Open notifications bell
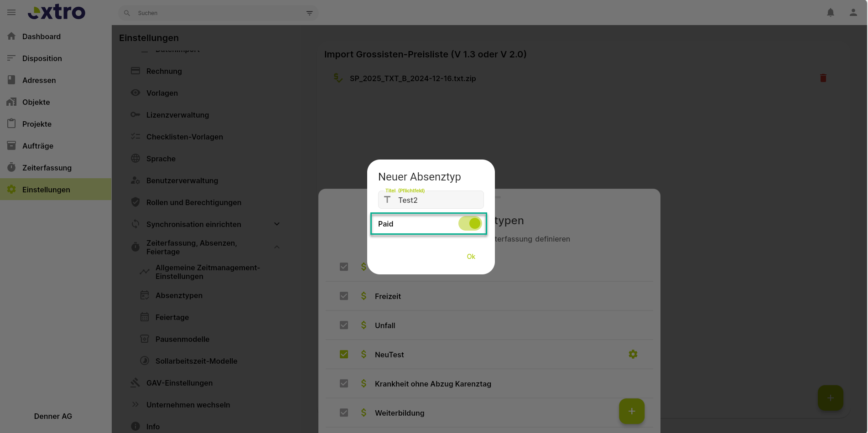 831,13
